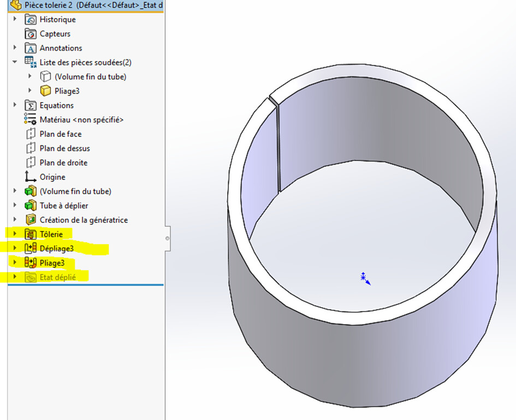Select the Dépliage3 unfold feature icon
The width and height of the screenshot is (516, 420).
(31, 248)
